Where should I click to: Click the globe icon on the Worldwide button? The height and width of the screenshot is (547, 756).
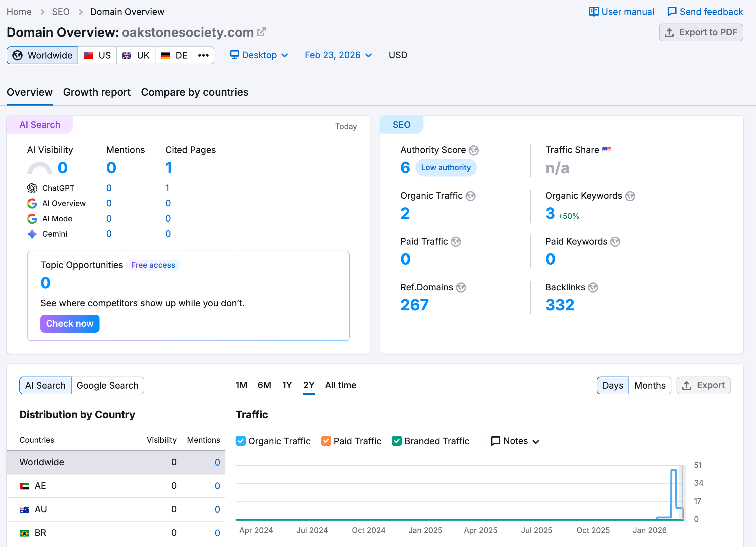pyautogui.click(x=18, y=55)
